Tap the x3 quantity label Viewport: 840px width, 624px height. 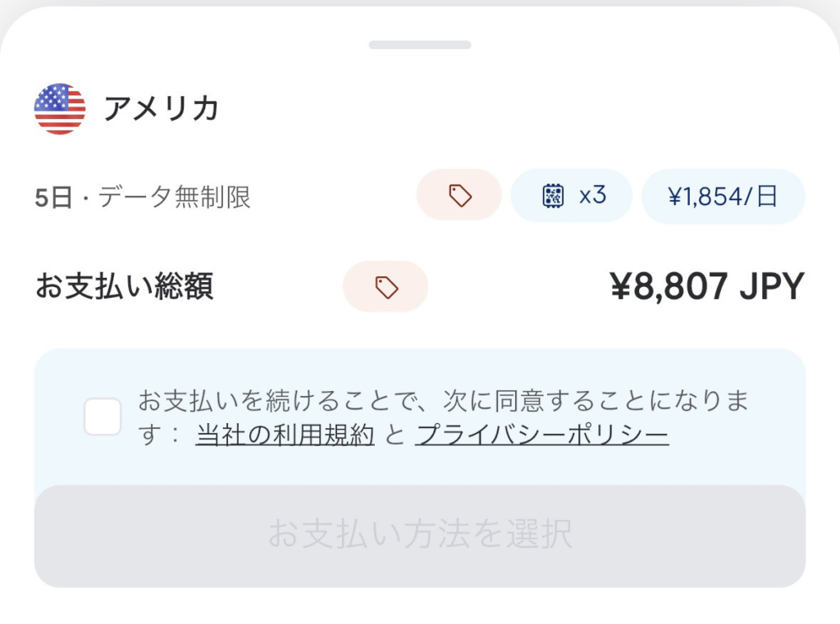coord(592,195)
